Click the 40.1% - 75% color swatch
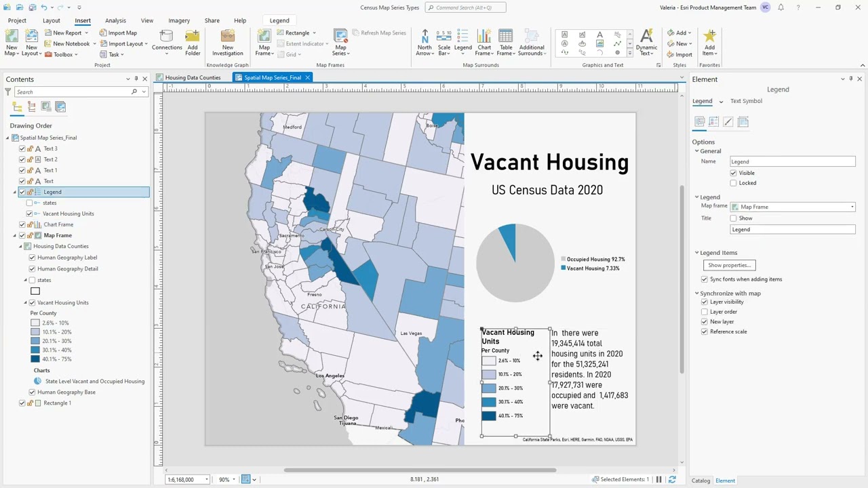The image size is (868, 488). click(x=35, y=359)
